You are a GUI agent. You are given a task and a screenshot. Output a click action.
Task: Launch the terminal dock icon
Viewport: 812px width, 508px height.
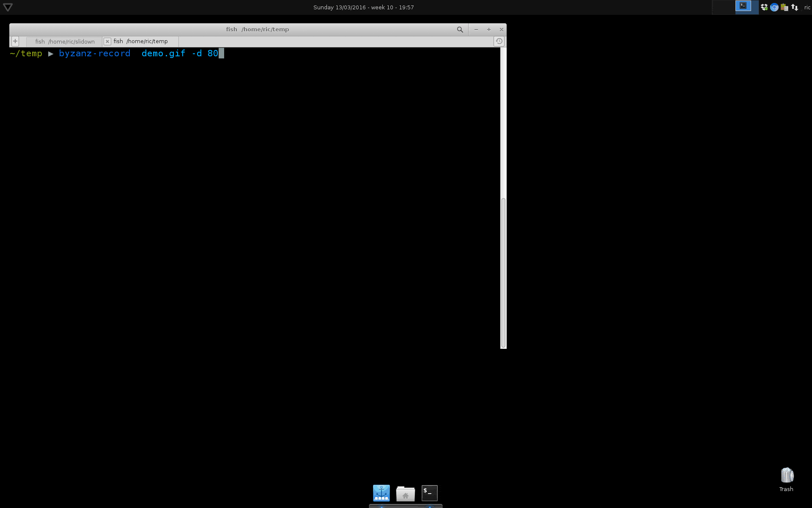click(x=430, y=493)
